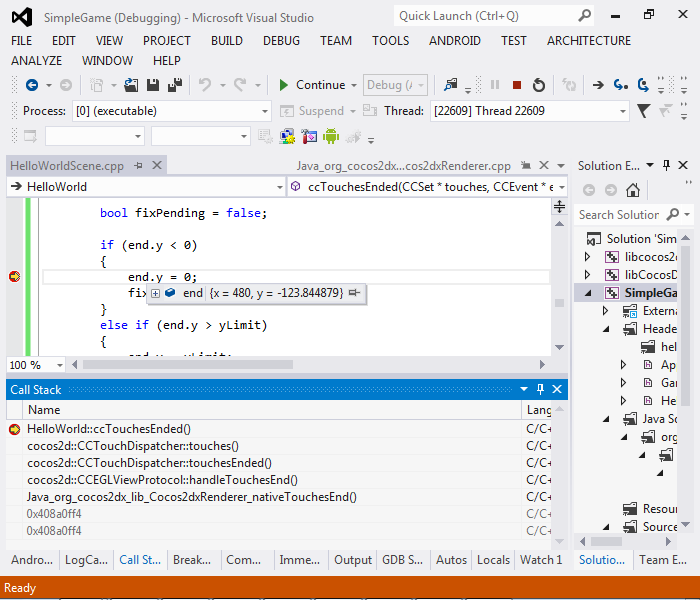Click the Save All disks icon

(x=175, y=85)
